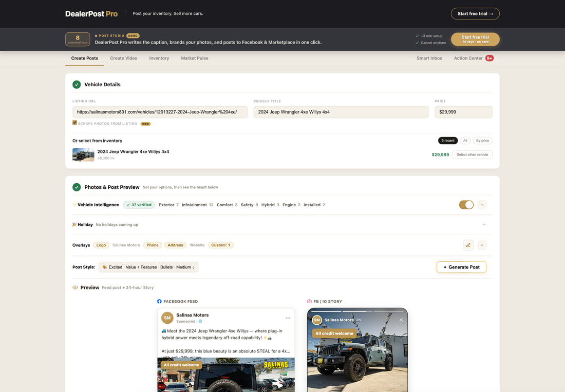Image resolution: width=565 pixels, height=392 pixels.
Task: Click the 37 verified badge
Action: (139, 205)
